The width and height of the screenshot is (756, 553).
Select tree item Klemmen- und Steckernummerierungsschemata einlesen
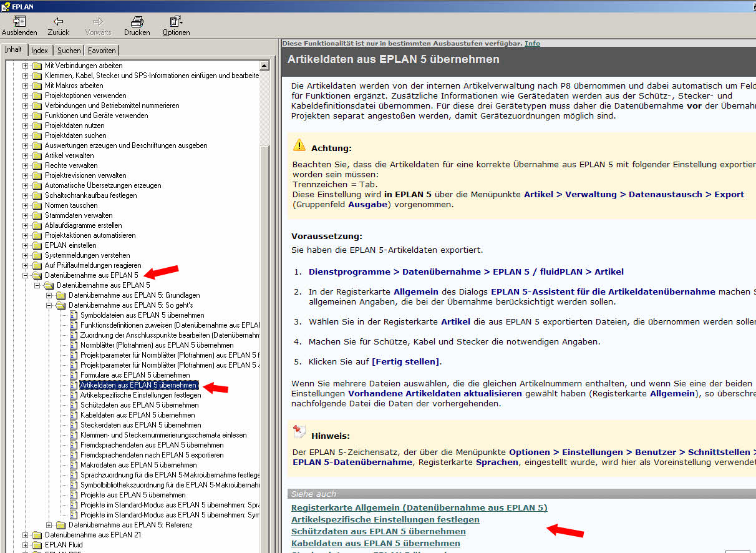(163, 435)
